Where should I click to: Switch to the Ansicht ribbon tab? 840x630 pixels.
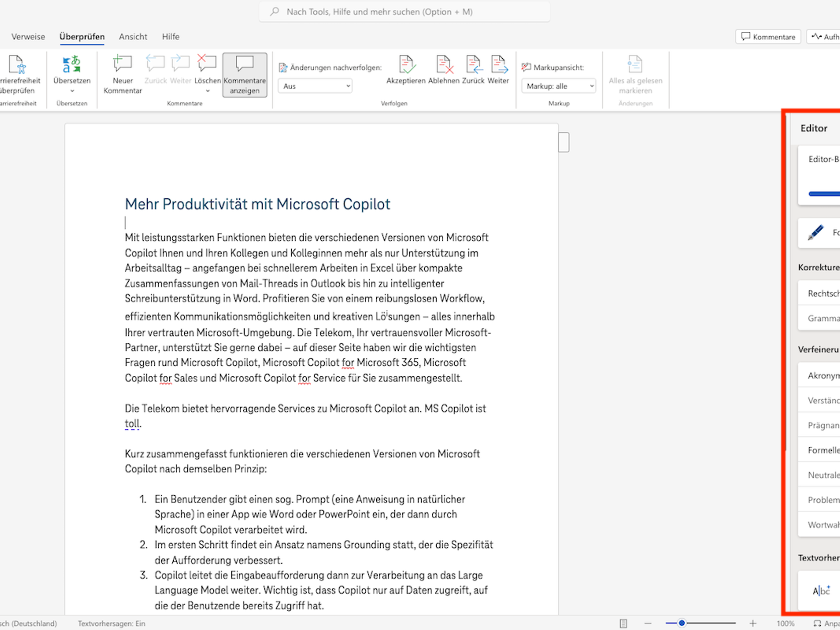click(x=133, y=37)
